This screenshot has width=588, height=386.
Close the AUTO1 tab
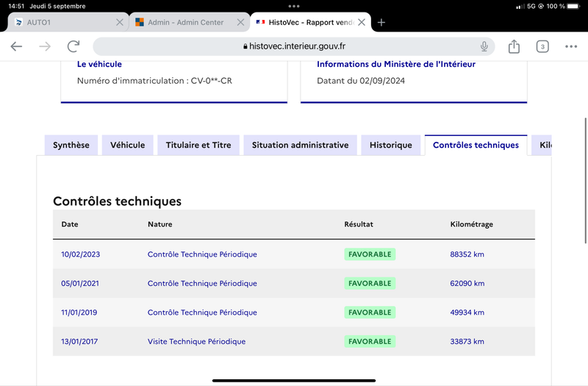pos(120,23)
